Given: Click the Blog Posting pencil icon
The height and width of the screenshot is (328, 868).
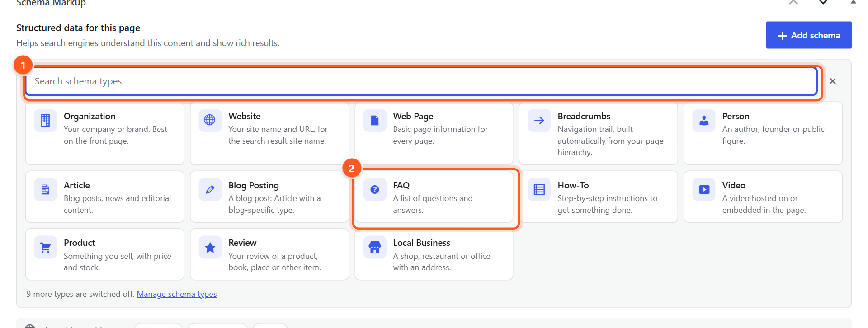Looking at the screenshot, I should pos(210,189).
